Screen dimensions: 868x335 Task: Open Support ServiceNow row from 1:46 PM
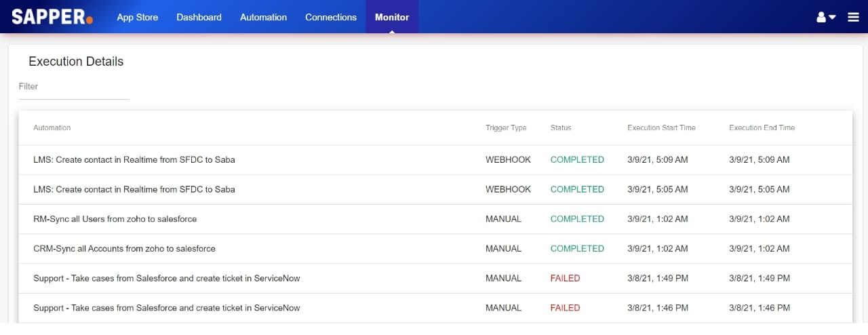[x=435, y=308]
